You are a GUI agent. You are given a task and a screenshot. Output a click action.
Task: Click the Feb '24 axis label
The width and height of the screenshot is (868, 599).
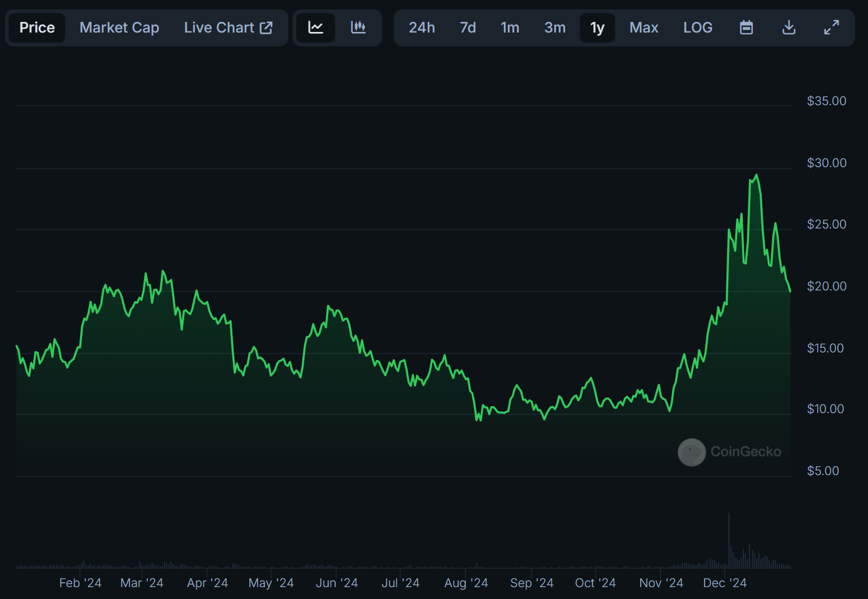coord(80,583)
